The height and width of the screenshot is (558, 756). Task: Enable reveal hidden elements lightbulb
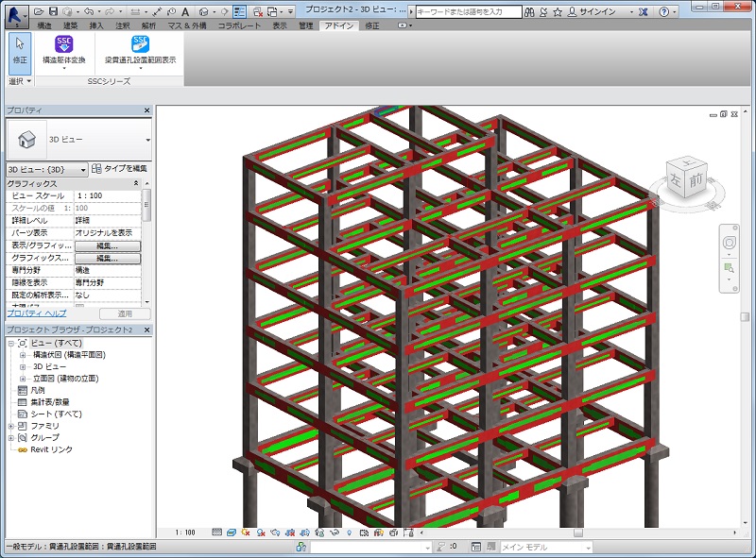pyautogui.click(x=348, y=533)
